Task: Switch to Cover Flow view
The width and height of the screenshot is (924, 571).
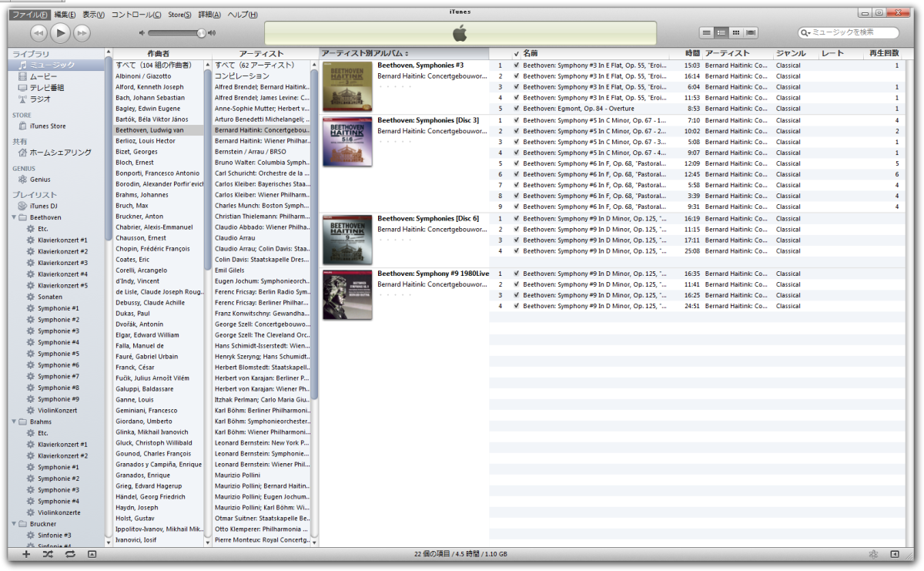Action: point(751,32)
